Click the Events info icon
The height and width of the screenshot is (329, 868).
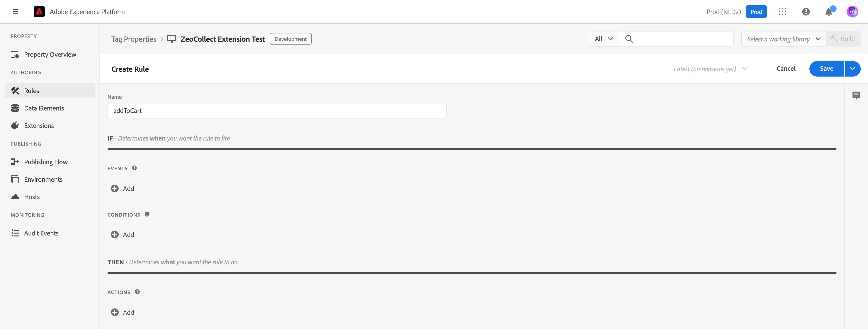[x=134, y=168]
